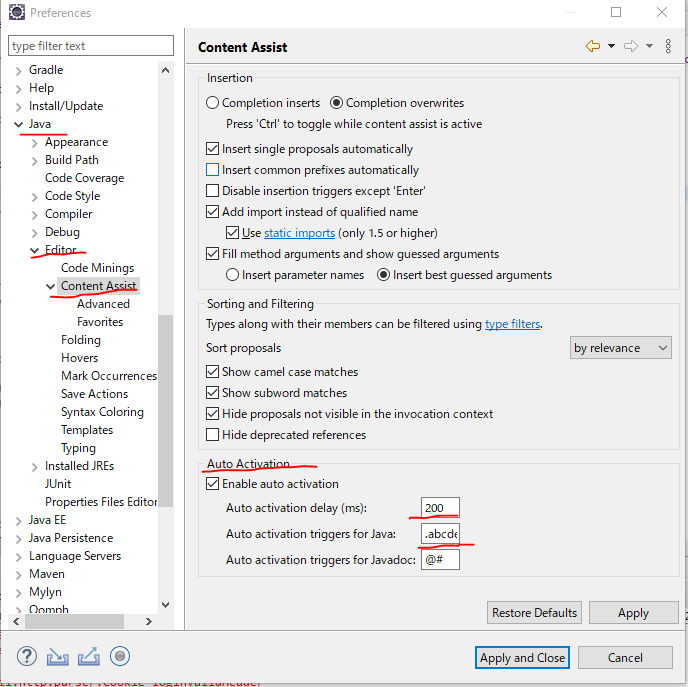Click Restore Defaults button

(x=534, y=612)
